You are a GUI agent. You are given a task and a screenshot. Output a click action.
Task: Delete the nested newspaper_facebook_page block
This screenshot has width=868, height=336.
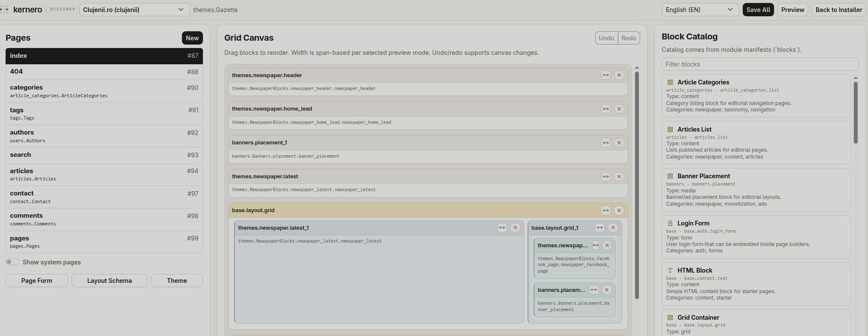[607, 245]
